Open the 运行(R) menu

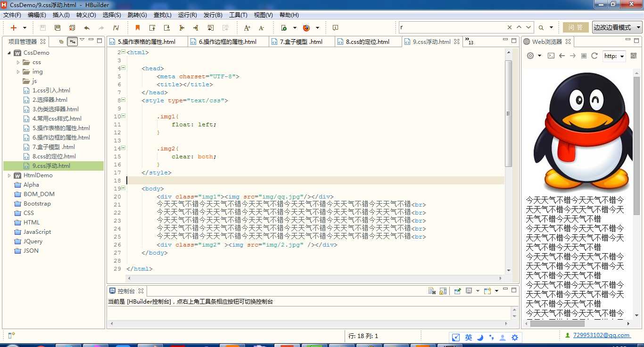[187, 15]
